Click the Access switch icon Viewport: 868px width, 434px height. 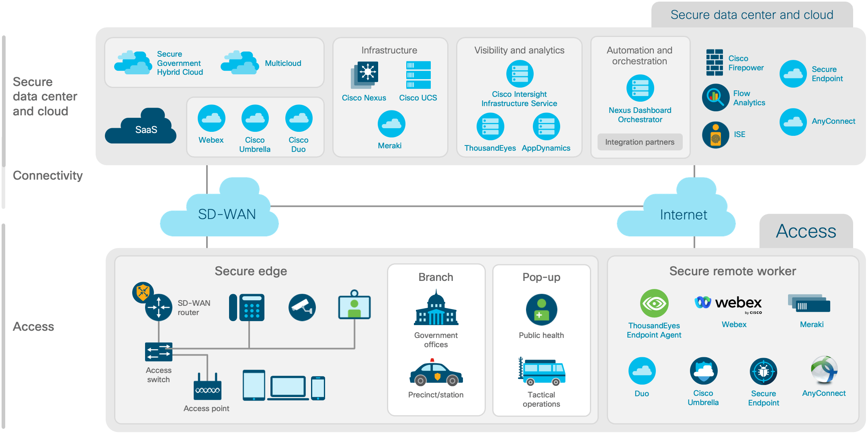(159, 352)
